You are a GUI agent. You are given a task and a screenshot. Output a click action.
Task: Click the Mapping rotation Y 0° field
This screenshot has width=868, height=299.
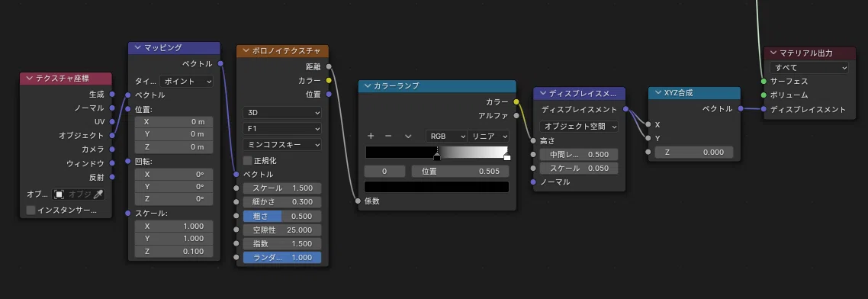click(174, 186)
